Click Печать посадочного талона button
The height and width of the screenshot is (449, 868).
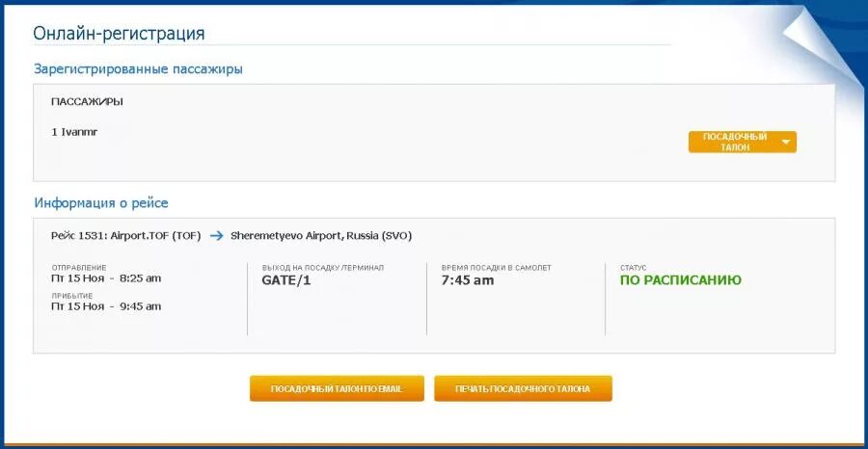[523, 388]
